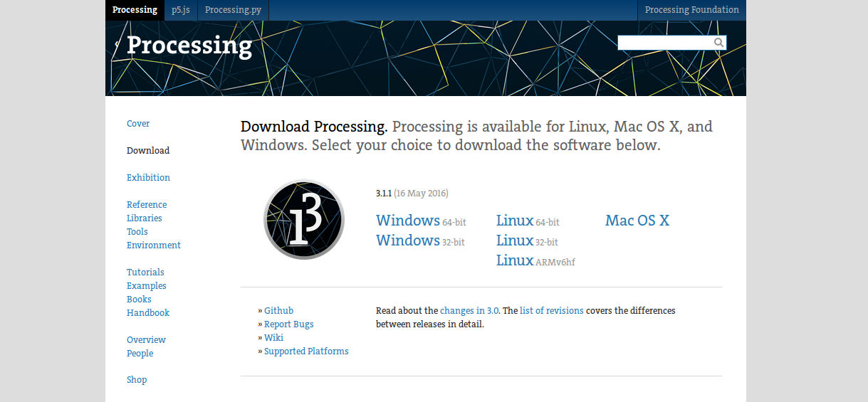Click the search magnifier icon
Viewport: 868px width, 402px height.
[x=718, y=43]
